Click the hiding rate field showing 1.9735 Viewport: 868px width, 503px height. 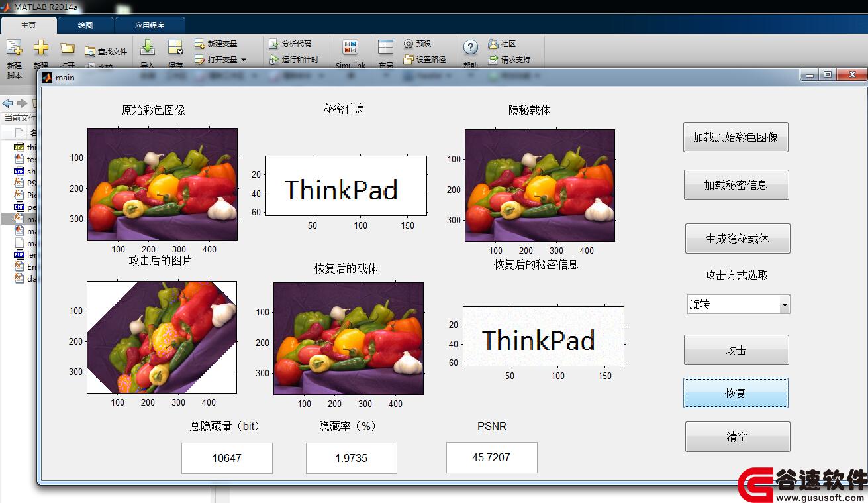[x=352, y=458]
